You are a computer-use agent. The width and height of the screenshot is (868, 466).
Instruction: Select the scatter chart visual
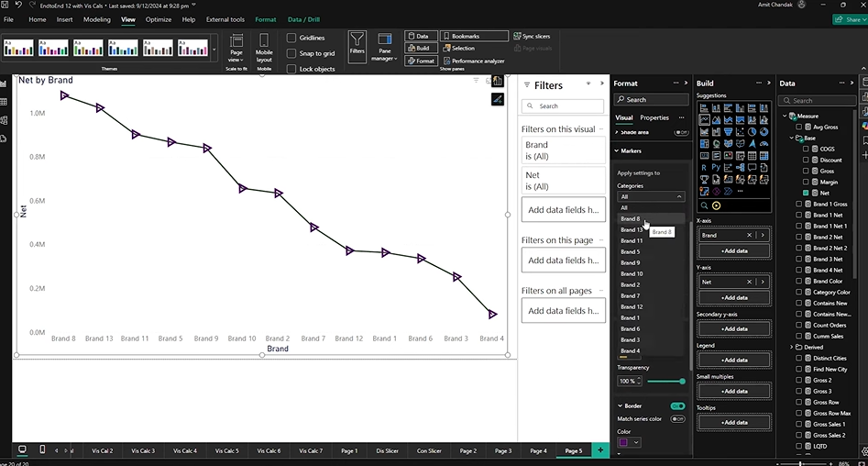(740, 132)
